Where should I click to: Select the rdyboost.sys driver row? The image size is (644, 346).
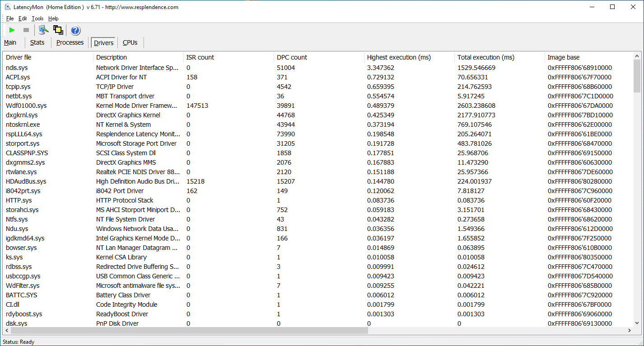pos(318,314)
